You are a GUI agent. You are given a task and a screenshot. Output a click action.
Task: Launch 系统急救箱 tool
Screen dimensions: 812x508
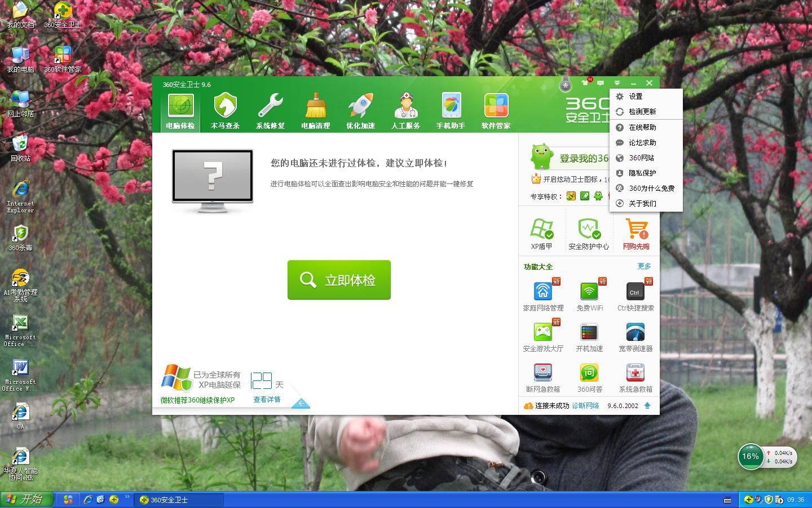tap(636, 378)
